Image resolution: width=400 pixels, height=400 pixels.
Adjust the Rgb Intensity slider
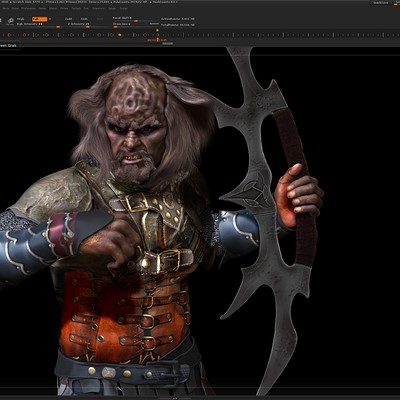[x=39, y=25]
